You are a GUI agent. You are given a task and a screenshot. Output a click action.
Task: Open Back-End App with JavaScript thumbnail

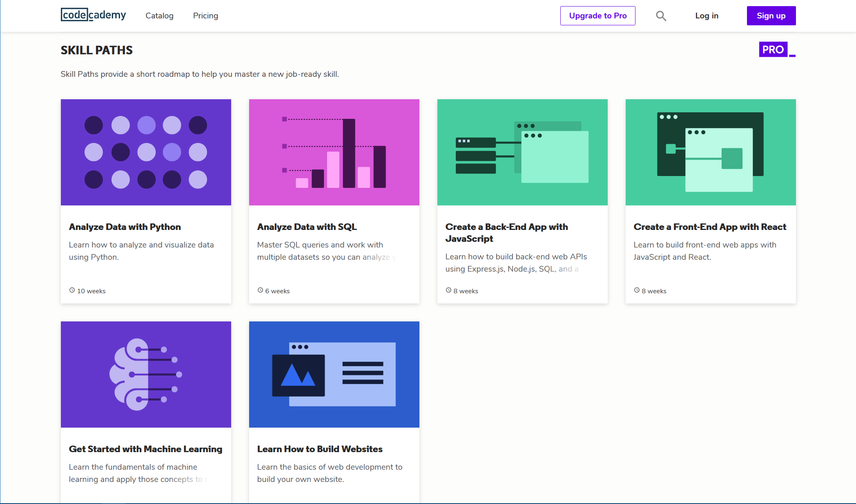pyautogui.click(x=522, y=152)
